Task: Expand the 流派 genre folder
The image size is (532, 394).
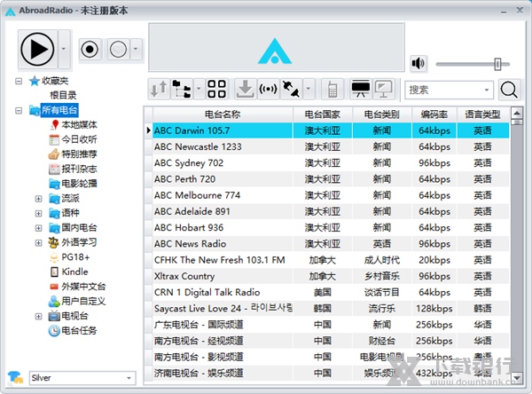Action: point(38,199)
